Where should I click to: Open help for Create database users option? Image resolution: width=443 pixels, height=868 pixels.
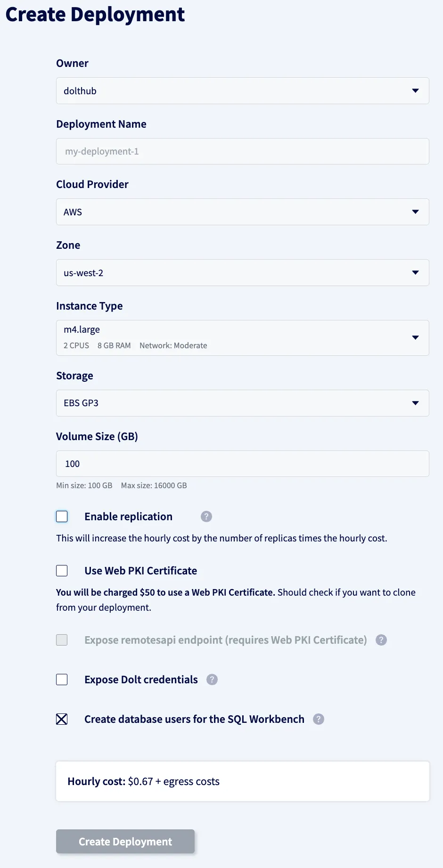318,719
